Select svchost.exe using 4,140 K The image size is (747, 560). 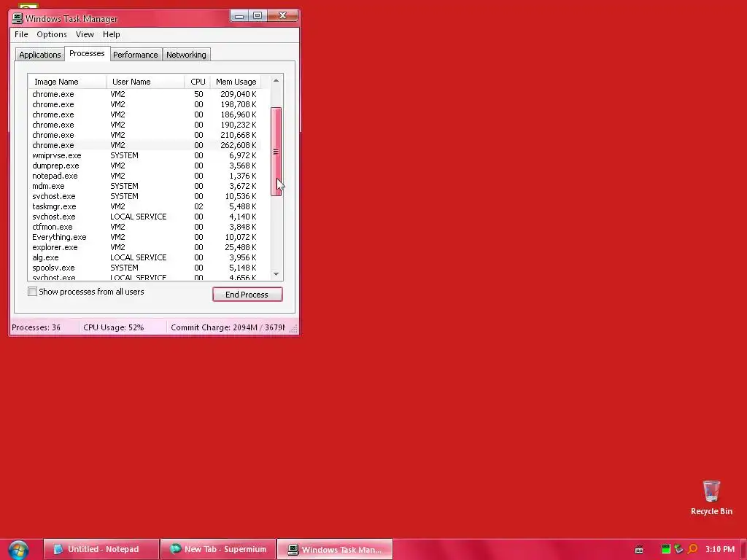pyautogui.click(x=144, y=217)
